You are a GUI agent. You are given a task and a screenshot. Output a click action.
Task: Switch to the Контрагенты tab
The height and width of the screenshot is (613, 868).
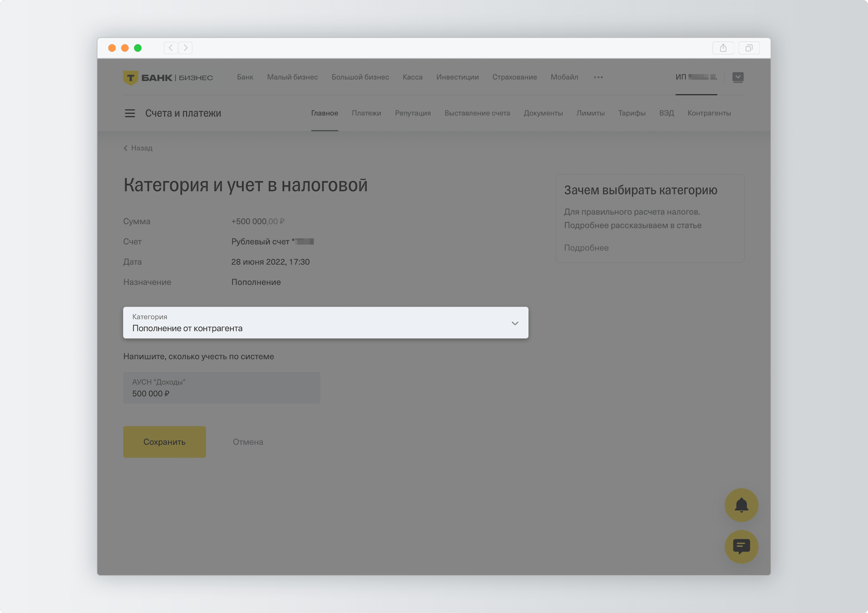(x=709, y=113)
